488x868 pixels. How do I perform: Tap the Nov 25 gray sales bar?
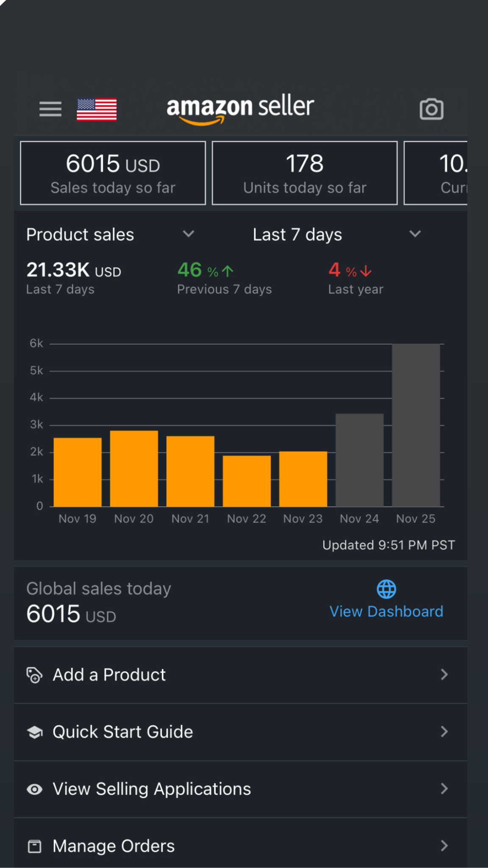[x=416, y=425]
